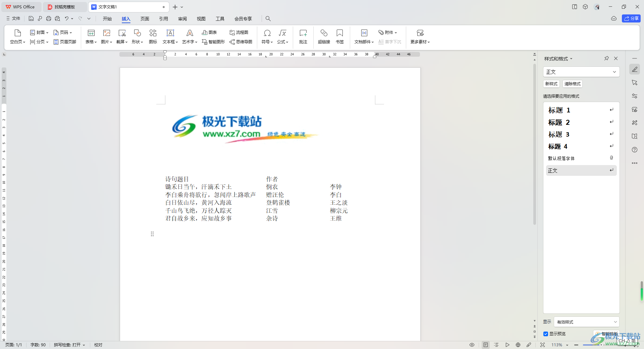The height and width of the screenshot is (349, 644).
Task: Click the Undo arrow
Action: 67,19
